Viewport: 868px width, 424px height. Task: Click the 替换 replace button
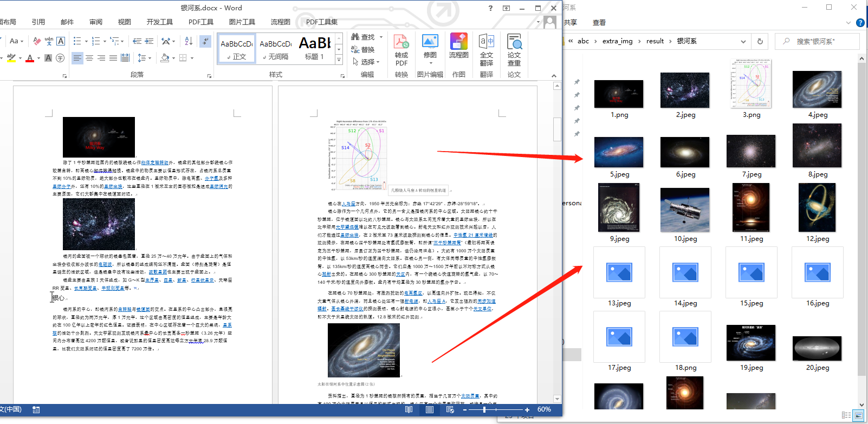click(363, 49)
